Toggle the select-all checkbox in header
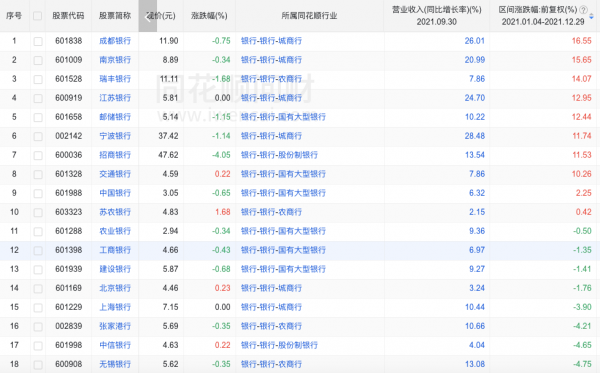 (38, 16)
